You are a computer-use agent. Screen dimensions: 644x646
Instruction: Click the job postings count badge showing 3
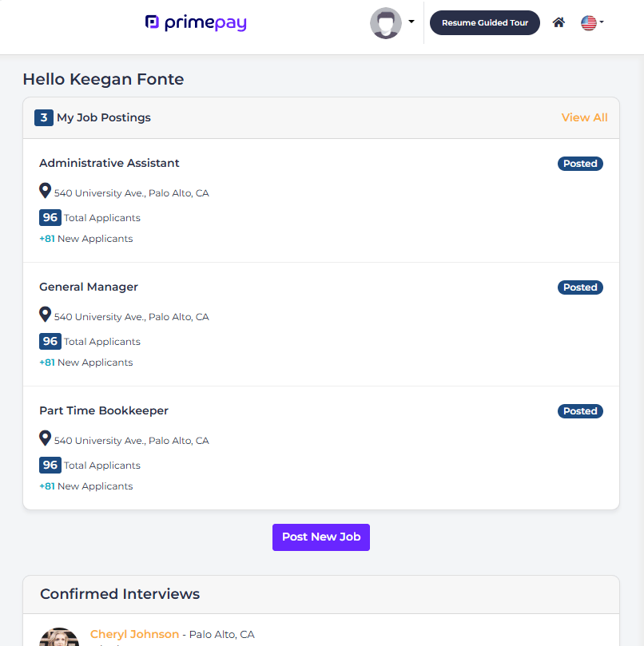tap(43, 117)
